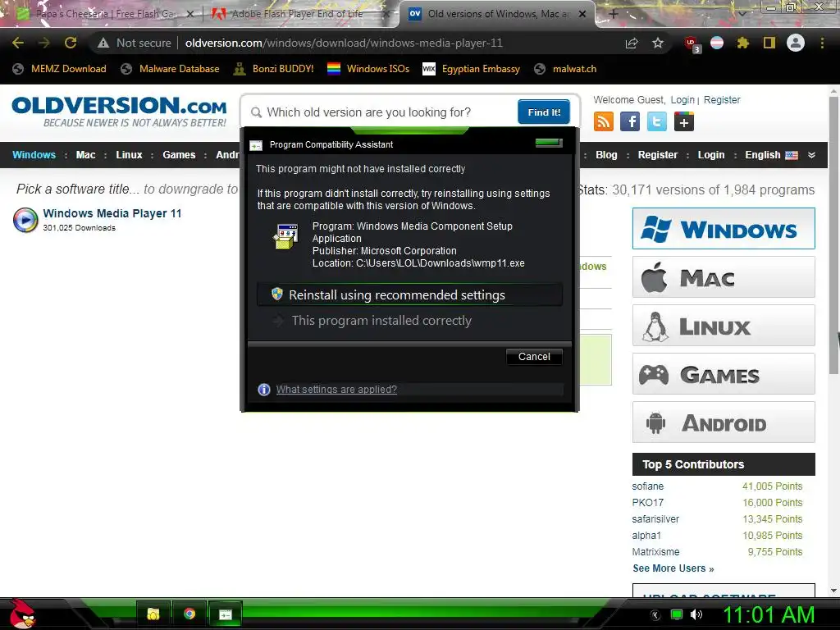Go back with the browser back arrow
Image resolution: width=840 pixels, height=630 pixels.
18,43
